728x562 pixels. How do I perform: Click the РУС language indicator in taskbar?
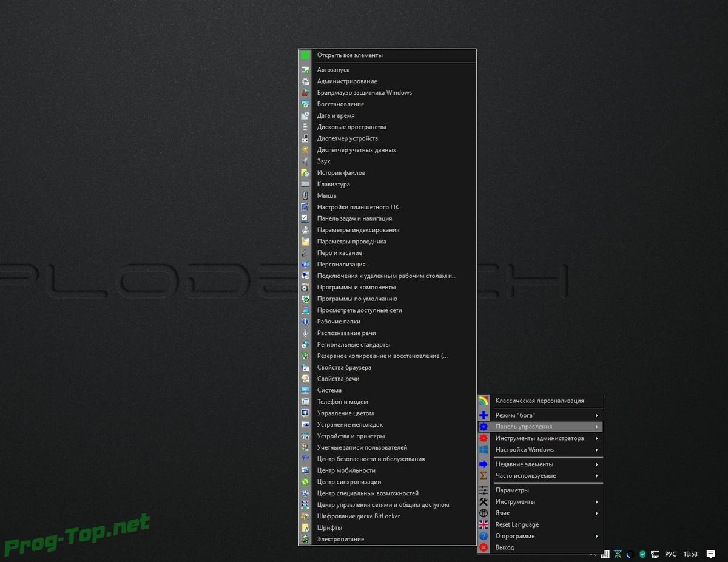coord(670,554)
